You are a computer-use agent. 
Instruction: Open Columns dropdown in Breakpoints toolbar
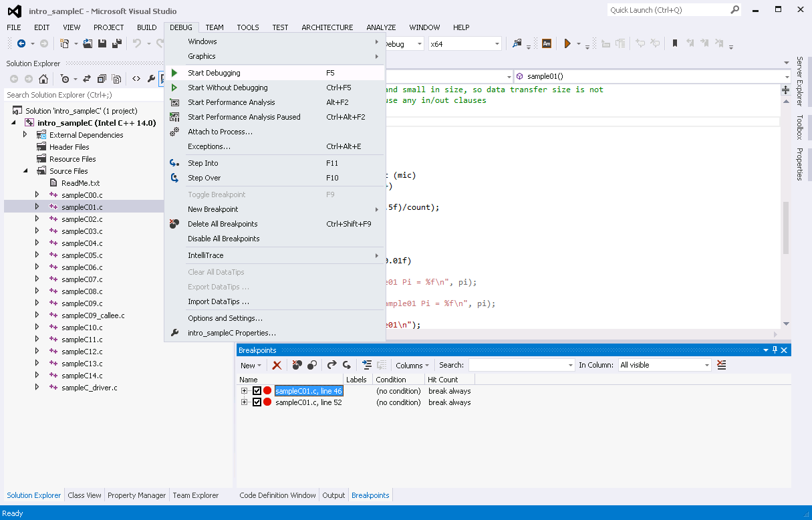pyautogui.click(x=412, y=365)
